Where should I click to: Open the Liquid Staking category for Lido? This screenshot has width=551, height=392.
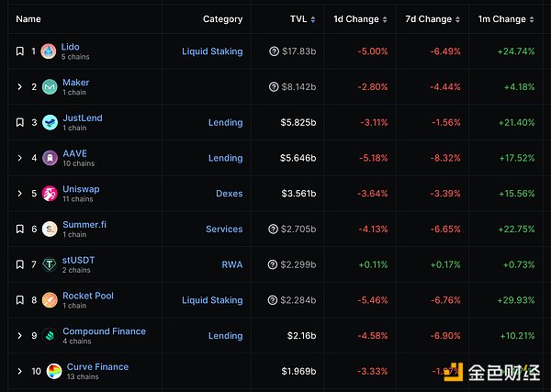(212, 51)
